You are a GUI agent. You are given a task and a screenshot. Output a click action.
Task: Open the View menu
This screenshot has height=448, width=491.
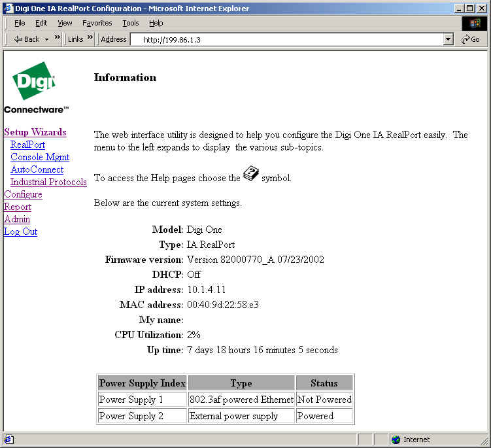65,23
